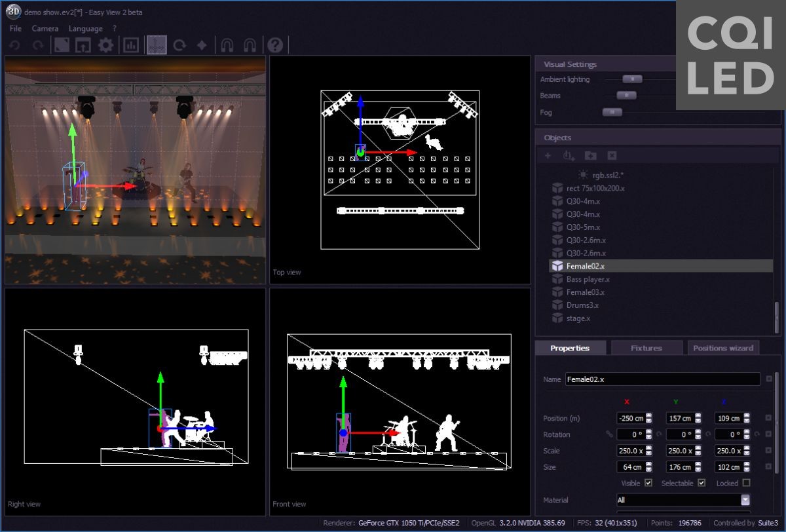786x532 pixels.
Task: Open the Positions wizard tab
Action: point(723,348)
